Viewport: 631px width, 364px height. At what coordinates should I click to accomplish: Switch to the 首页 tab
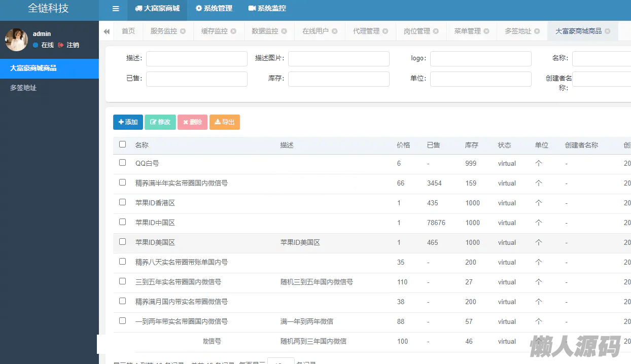[x=128, y=31]
